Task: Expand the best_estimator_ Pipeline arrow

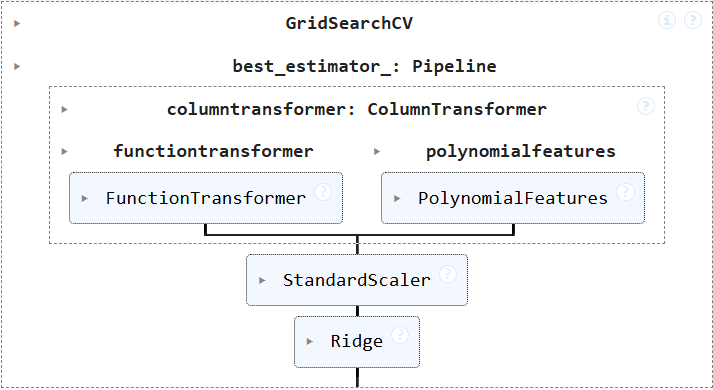Action: click(17, 66)
